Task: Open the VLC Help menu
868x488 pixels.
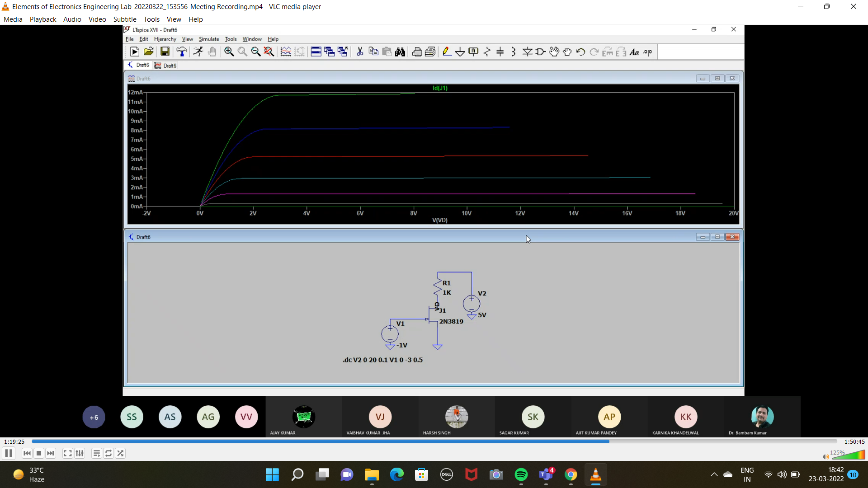Action: (196, 19)
